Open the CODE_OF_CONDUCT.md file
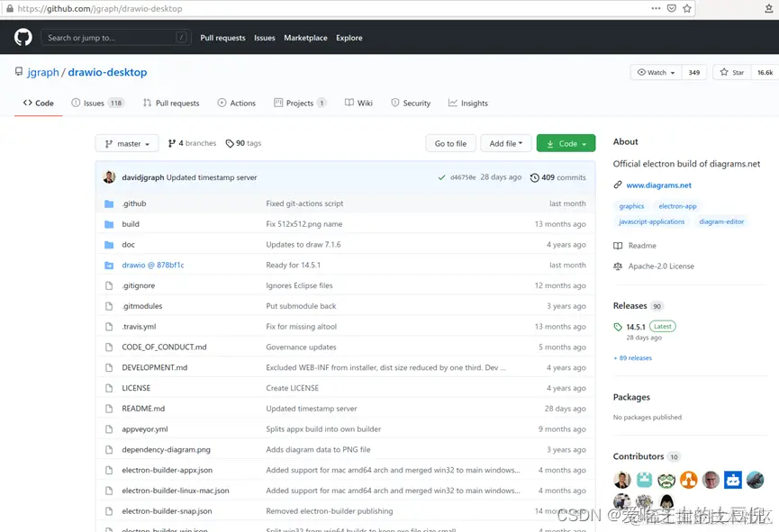 tap(164, 347)
